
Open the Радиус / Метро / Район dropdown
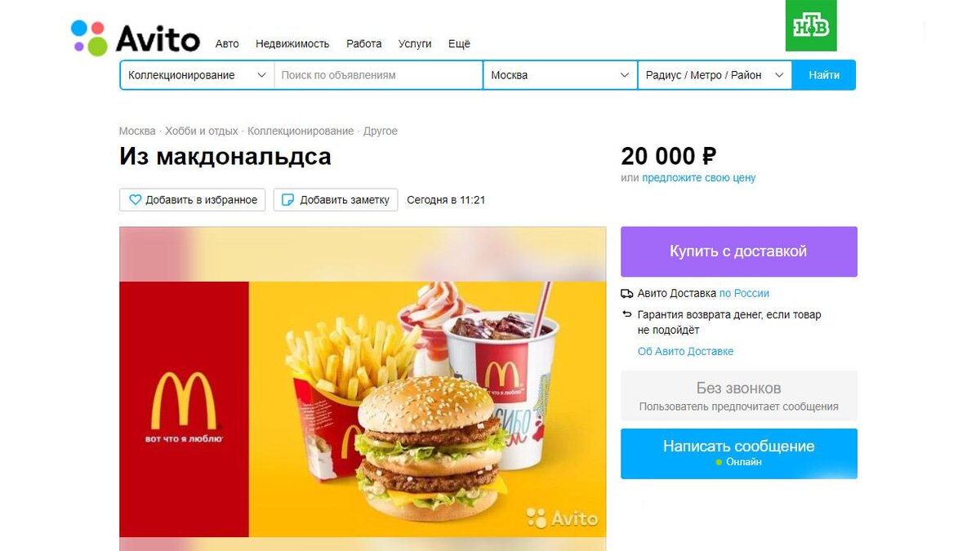(715, 75)
